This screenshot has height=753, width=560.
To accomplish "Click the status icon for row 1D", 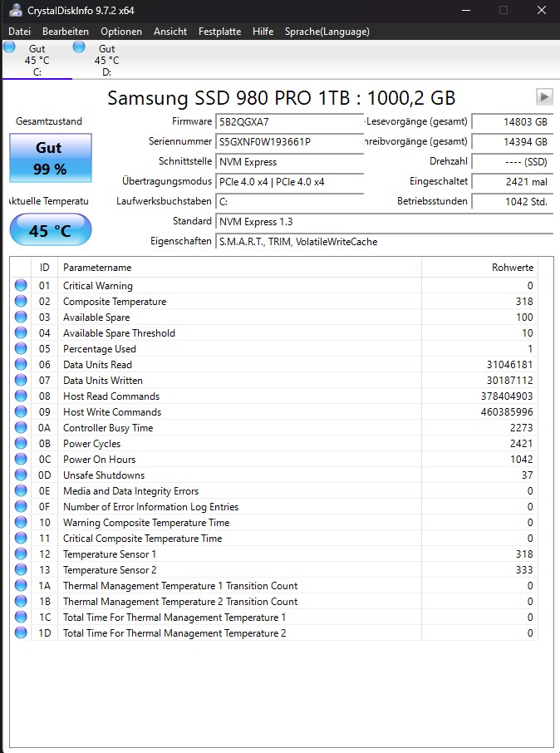I will (21, 632).
